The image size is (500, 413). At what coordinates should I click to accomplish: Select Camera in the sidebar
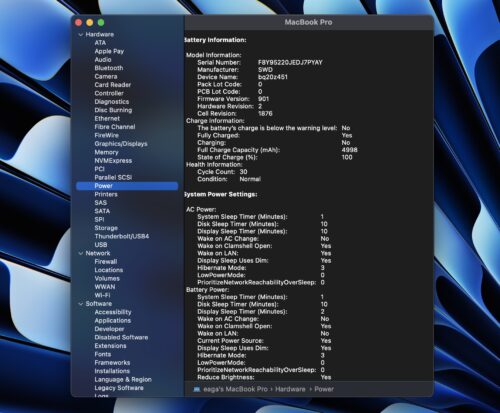(106, 76)
